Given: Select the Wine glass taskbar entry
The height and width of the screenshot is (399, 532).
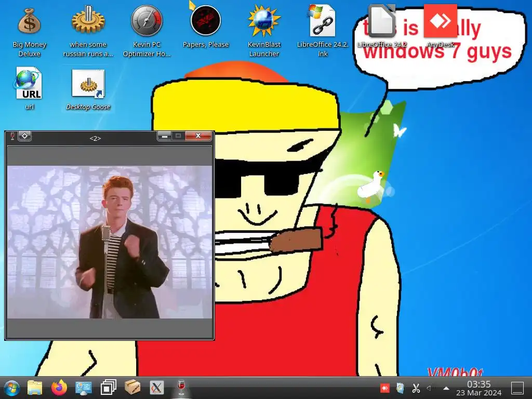Looking at the screenshot, I should [181, 388].
